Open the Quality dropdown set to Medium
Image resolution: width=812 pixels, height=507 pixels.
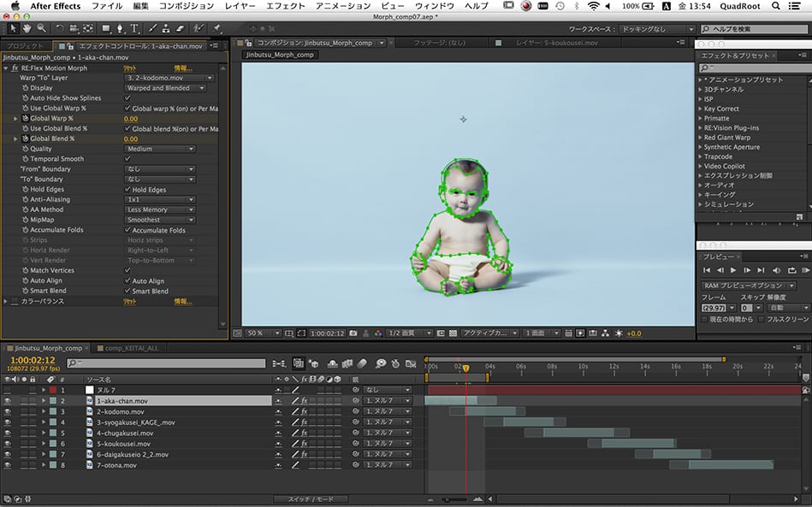[x=160, y=149]
